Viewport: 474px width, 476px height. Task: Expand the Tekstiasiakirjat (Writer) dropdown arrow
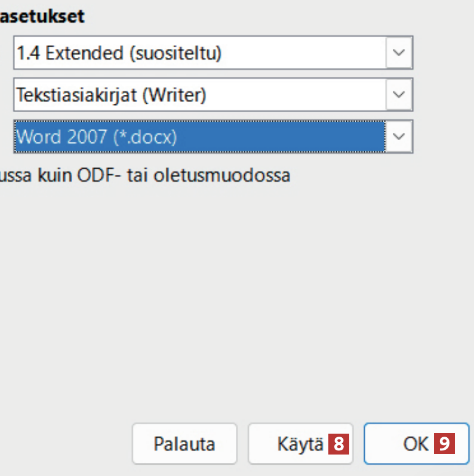[399, 95]
